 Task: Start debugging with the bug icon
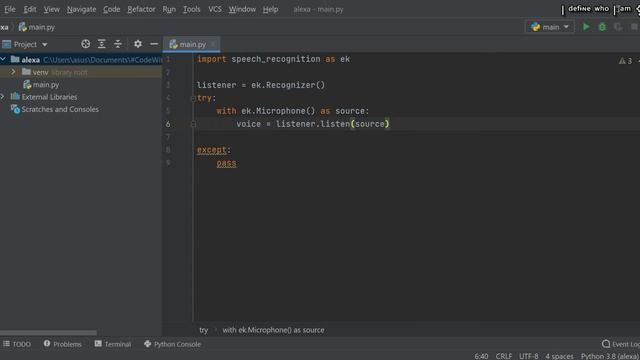[x=602, y=27]
